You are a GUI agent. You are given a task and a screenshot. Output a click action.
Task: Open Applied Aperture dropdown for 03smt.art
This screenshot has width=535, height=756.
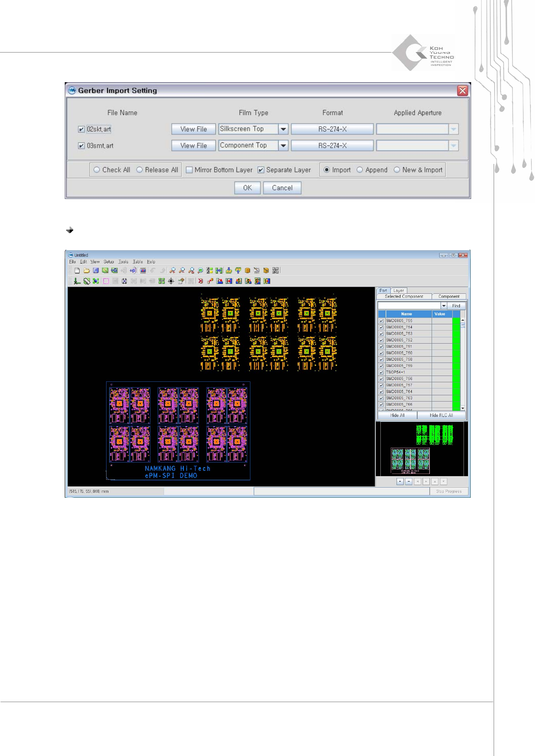[453, 146]
